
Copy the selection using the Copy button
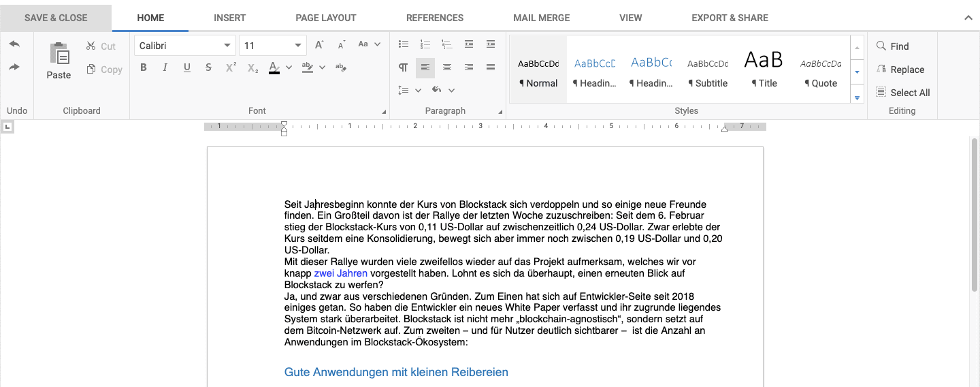coord(104,69)
